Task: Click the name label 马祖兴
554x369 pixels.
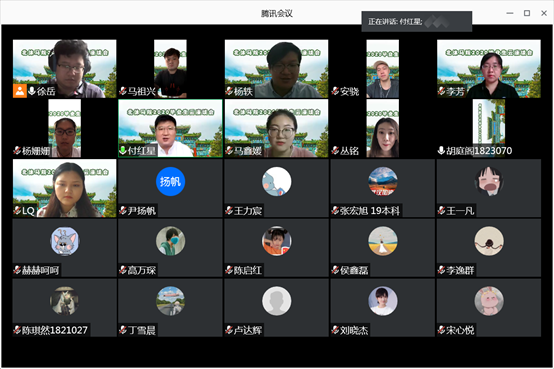Action: 142,92
